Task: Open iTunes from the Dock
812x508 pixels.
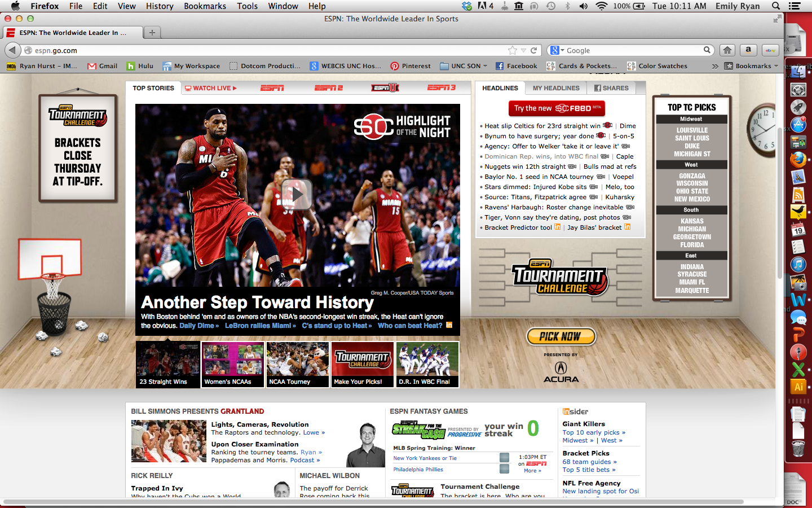Action: point(798,264)
